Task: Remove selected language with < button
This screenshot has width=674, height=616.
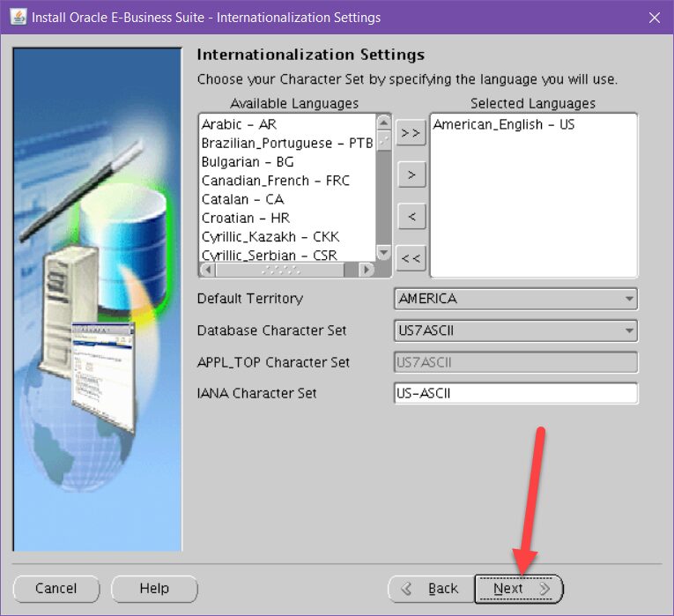Action: 411,216
